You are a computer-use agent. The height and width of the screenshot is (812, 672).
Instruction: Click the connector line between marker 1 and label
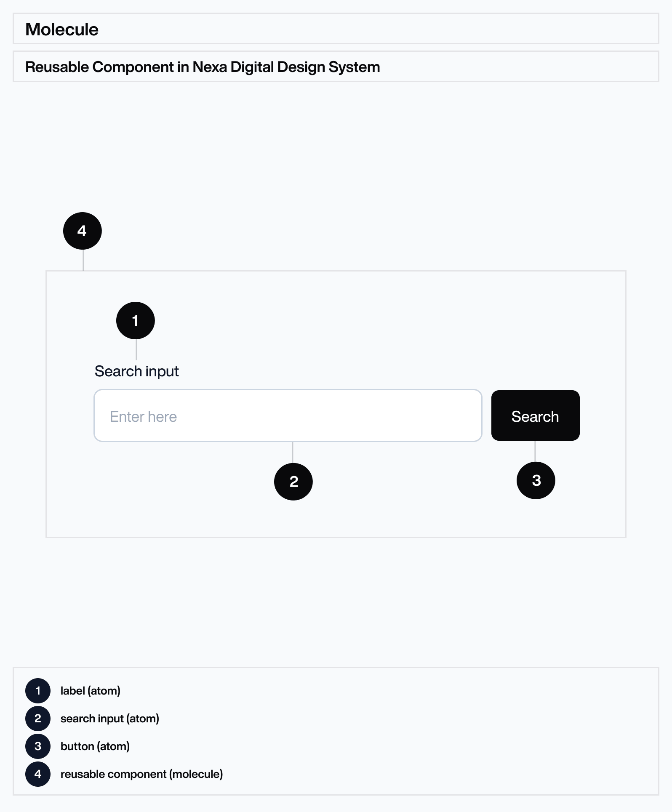pos(136,350)
